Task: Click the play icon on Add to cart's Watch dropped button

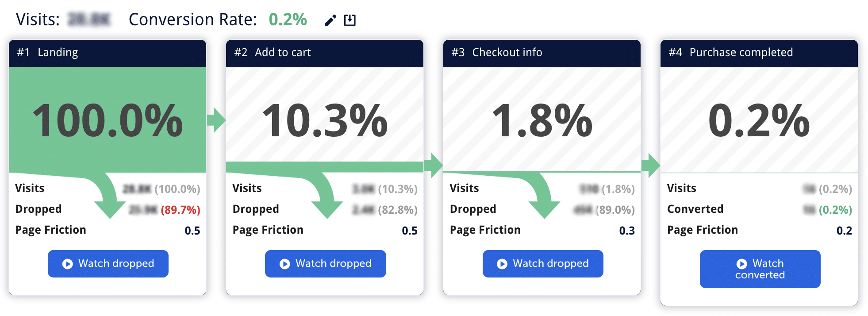Action: click(284, 263)
